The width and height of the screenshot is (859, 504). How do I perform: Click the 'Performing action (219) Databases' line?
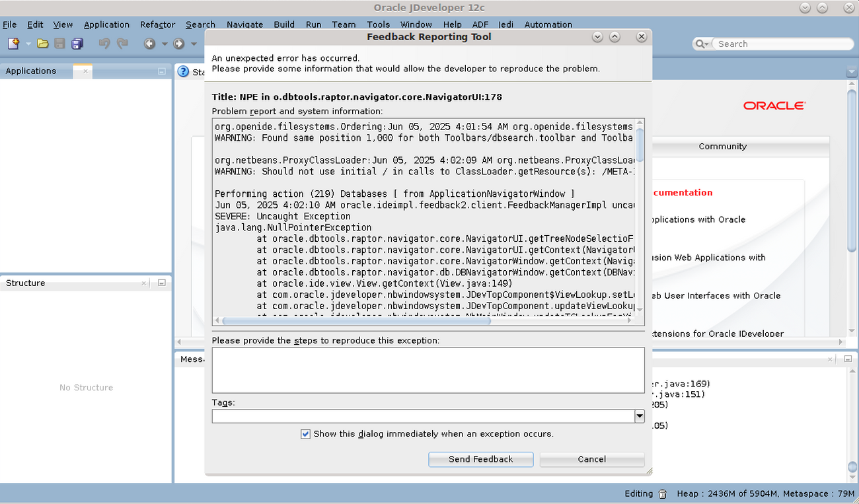point(394,194)
